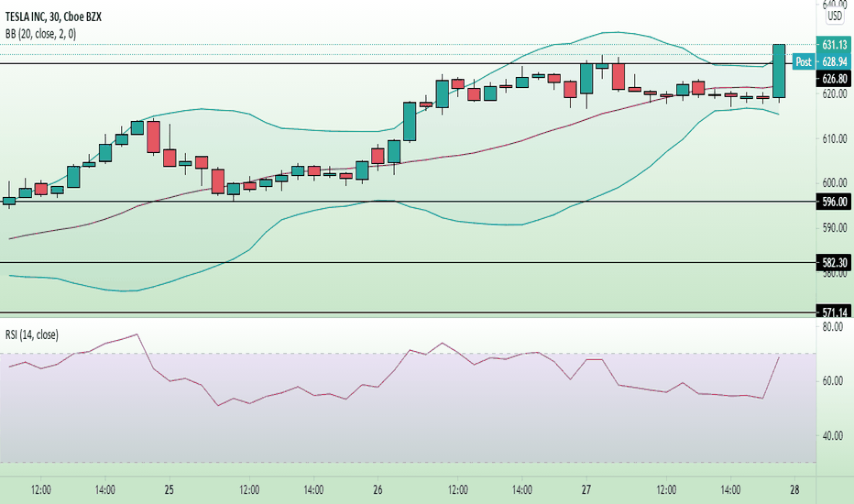Click the first 14:00 time axis label
Viewport: 854px width, 504px height.
[105, 489]
